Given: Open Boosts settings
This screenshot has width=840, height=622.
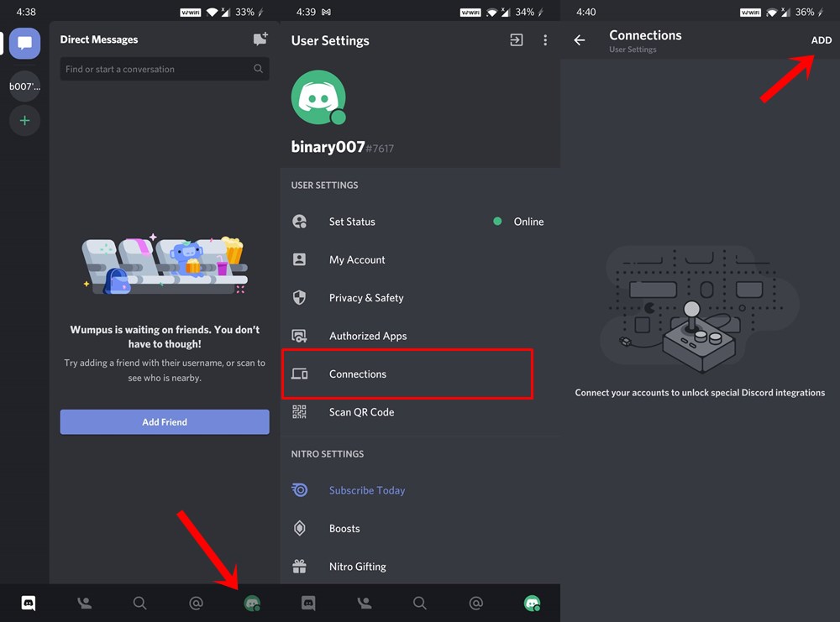Looking at the screenshot, I should 420,528.
